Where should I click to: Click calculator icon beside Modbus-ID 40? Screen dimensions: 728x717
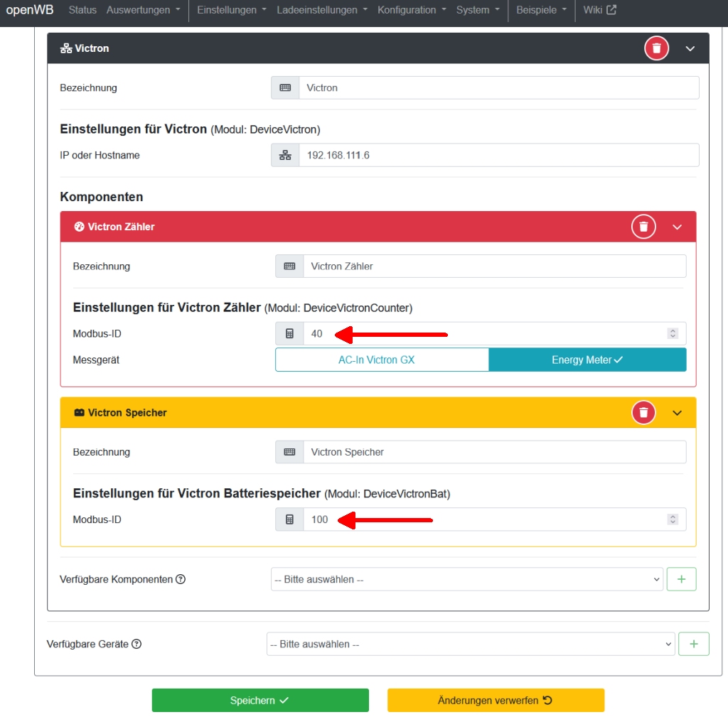coord(289,334)
